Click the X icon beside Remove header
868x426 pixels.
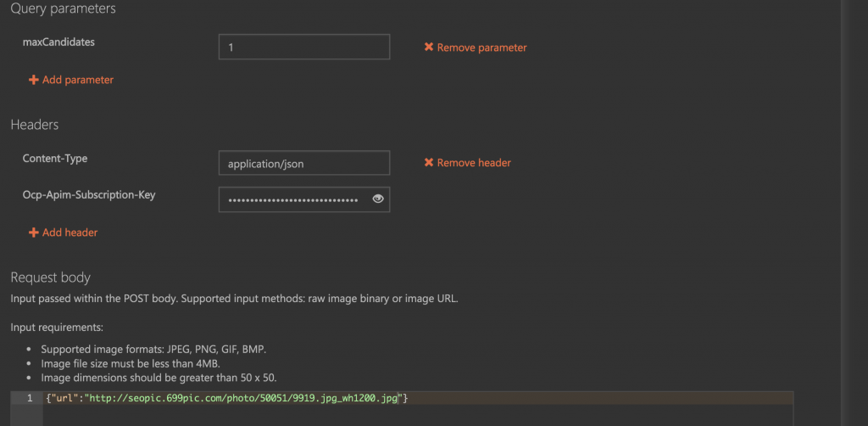point(429,163)
